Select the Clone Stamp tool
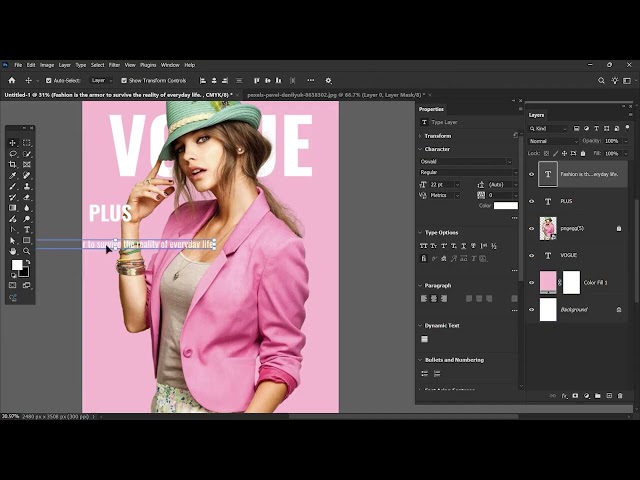This screenshot has height=480, width=640. 27,187
